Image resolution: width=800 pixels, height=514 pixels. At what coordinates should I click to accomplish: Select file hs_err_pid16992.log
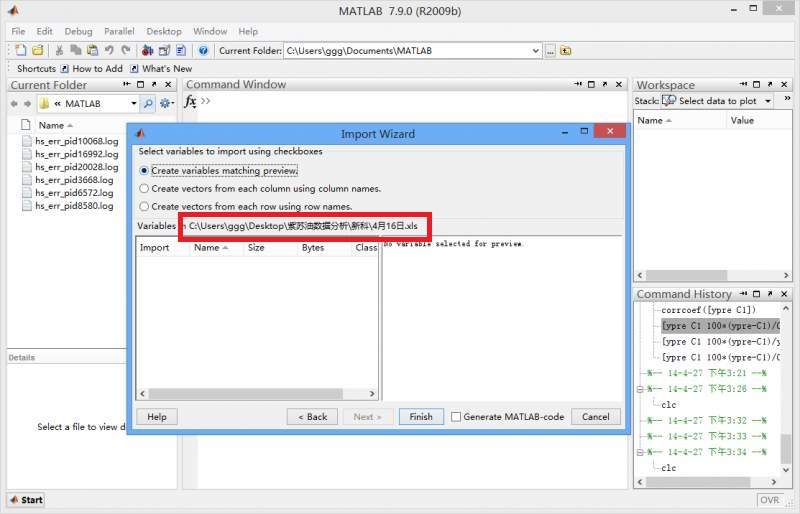click(x=70, y=154)
